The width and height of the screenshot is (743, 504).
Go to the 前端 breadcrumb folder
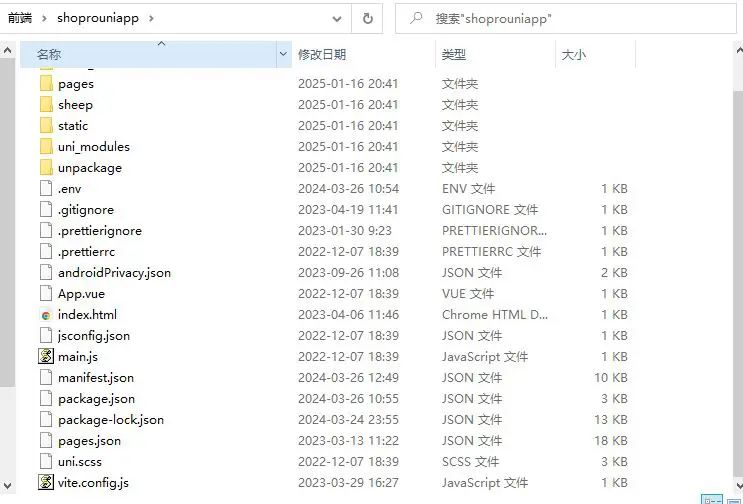(x=20, y=18)
